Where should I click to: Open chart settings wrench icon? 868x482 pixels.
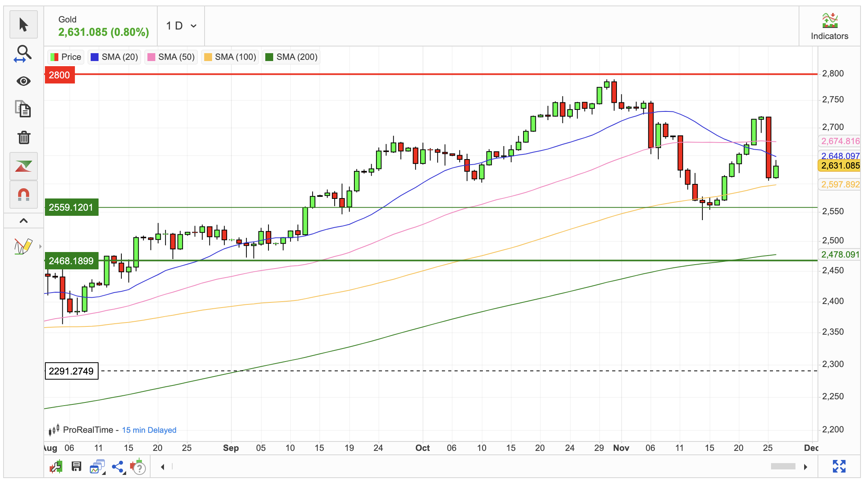[x=56, y=467]
